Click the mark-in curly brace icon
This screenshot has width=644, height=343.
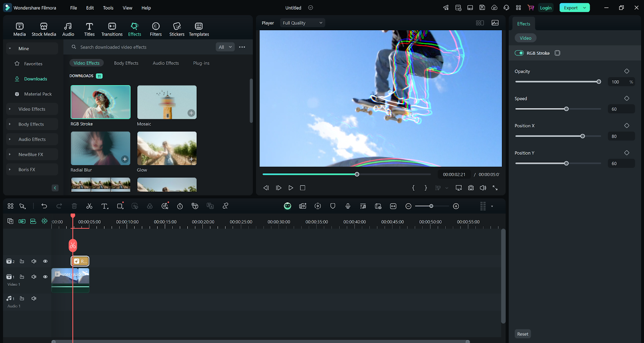tap(413, 188)
